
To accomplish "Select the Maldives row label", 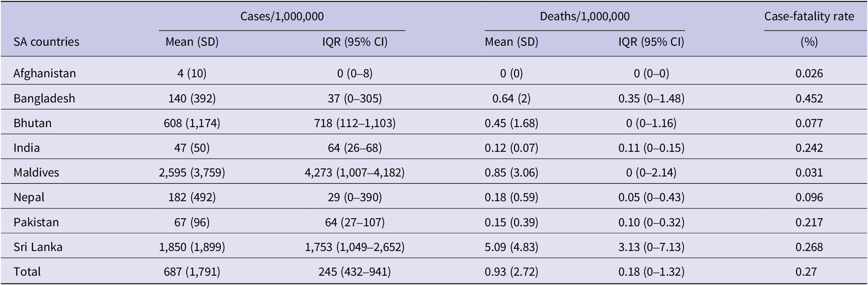I will [x=36, y=172].
